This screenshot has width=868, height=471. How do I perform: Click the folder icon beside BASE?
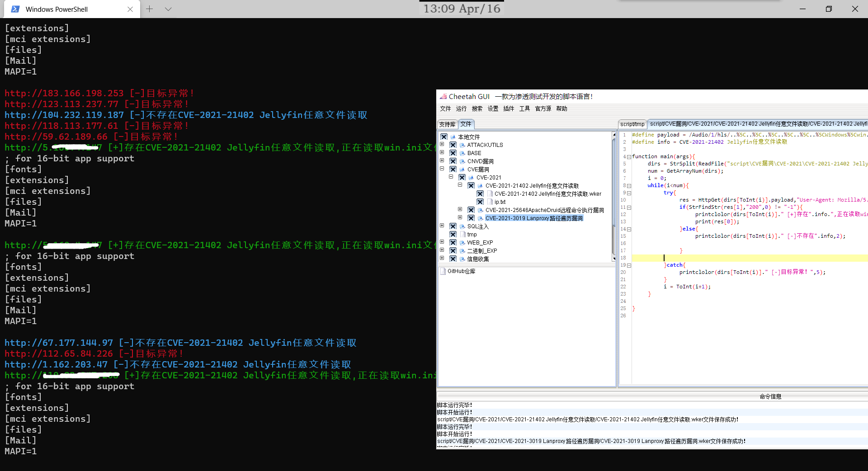pyautogui.click(x=462, y=153)
